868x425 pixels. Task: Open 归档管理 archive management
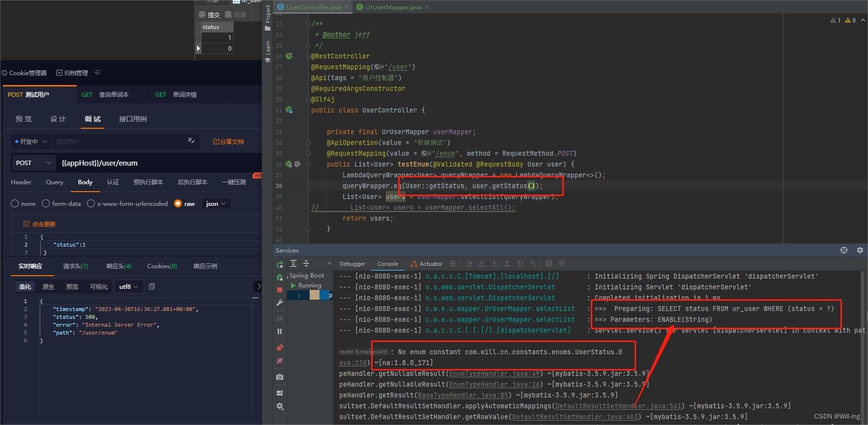(72, 73)
